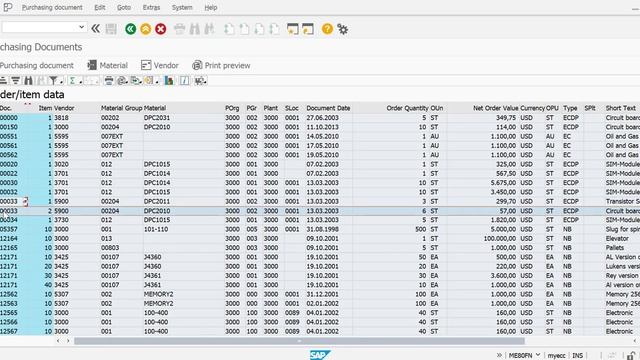Open the System menu
Image resolution: width=640 pixels, height=360 pixels.
(x=182, y=7)
